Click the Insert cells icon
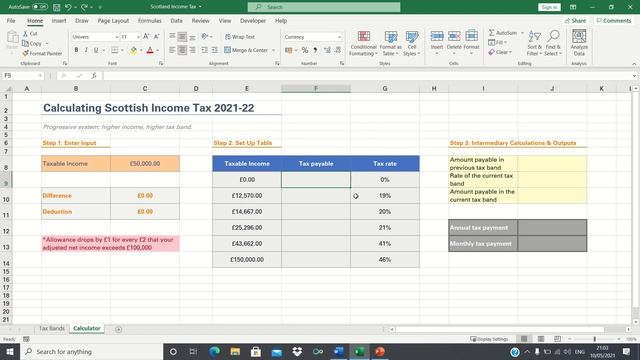Viewport: 640px width, 360px height. (x=437, y=37)
